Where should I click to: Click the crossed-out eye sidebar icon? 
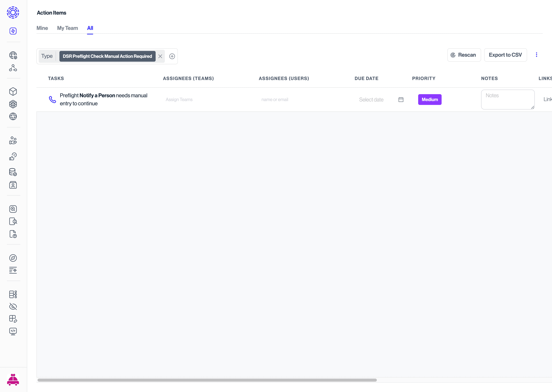point(13,307)
